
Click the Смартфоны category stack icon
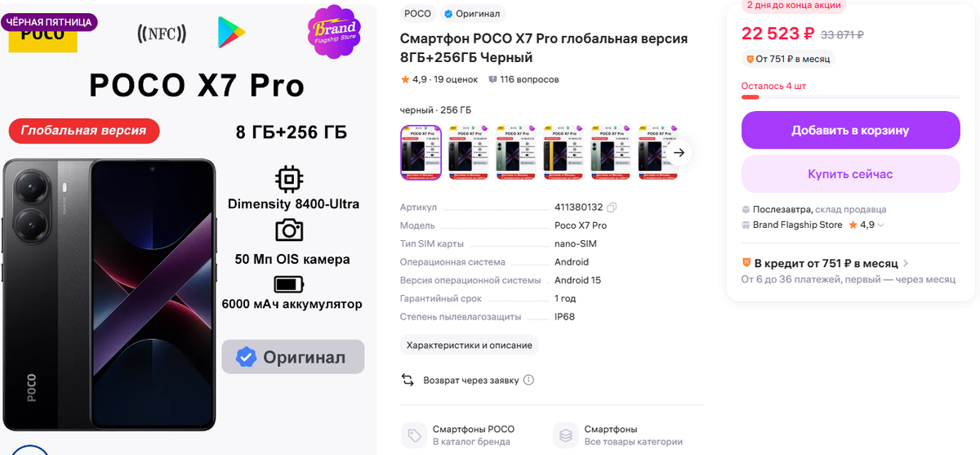coord(566,435)
